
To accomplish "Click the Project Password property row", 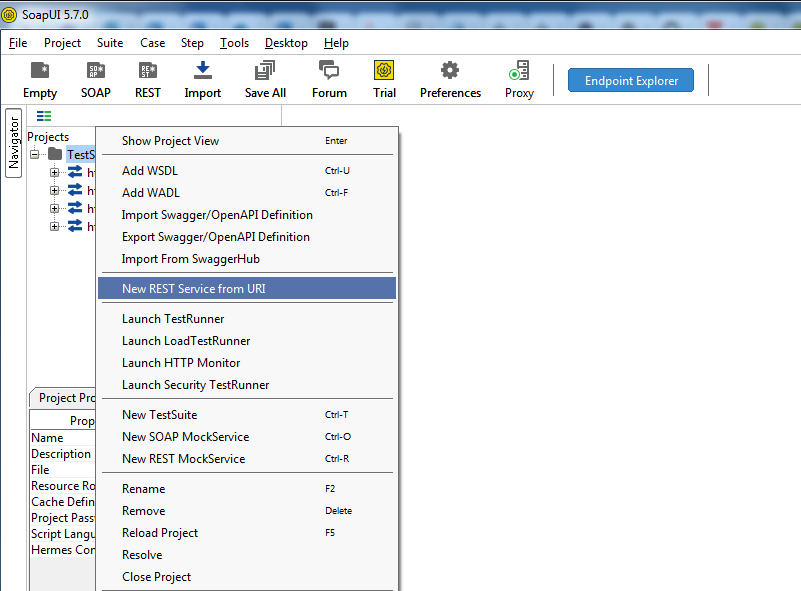I will (63, 517).
